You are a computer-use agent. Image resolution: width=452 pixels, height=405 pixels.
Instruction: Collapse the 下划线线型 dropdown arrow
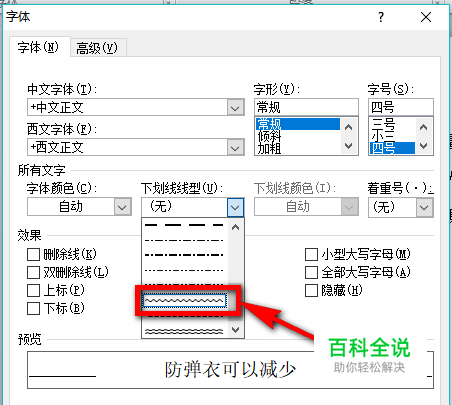(235, 207)
